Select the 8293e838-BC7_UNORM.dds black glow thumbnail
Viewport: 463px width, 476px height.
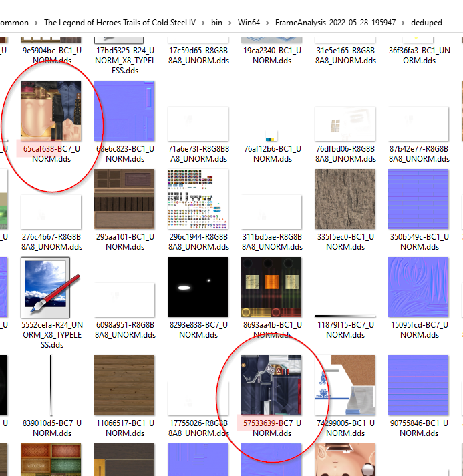click(x=198, y=287)
